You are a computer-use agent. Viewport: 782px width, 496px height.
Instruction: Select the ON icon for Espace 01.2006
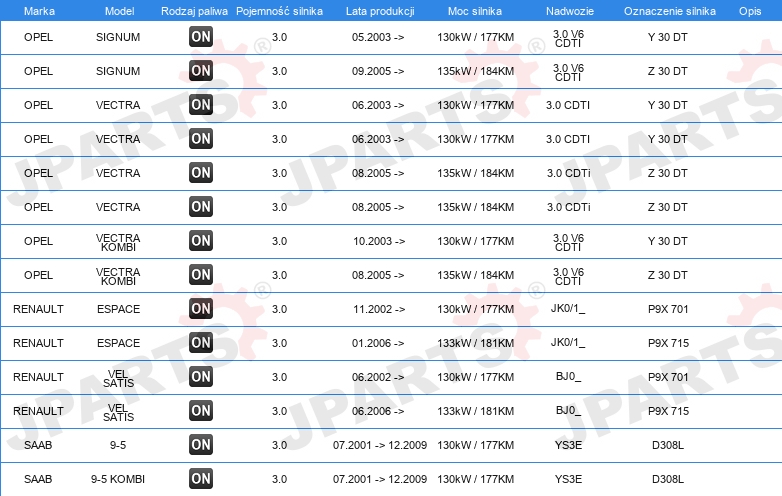tap(201, 342)
